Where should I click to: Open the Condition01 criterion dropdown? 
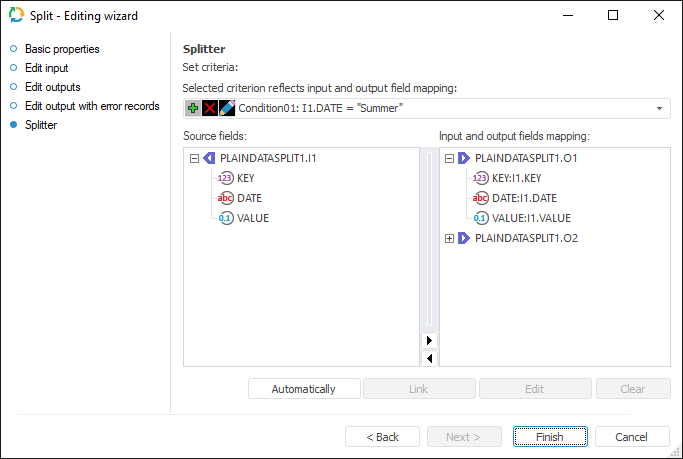click(660, 108)
